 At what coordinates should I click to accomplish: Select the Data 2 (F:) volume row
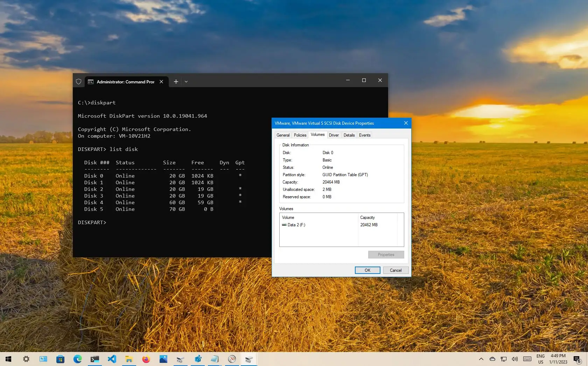click(342, 225)
